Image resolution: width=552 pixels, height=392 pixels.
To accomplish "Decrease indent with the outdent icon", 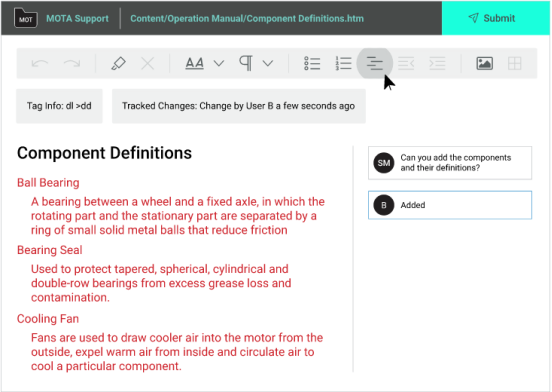I will click(x=406, y=63).
